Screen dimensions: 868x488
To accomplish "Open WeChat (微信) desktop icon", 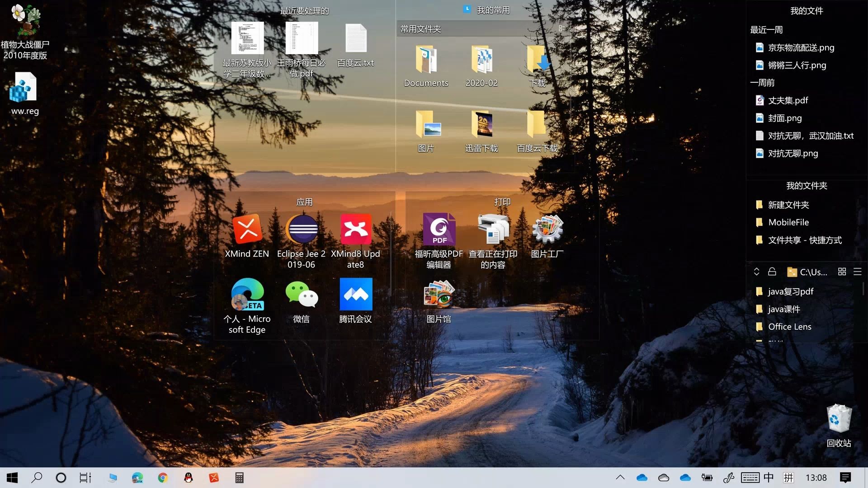I will click(302, 295).
